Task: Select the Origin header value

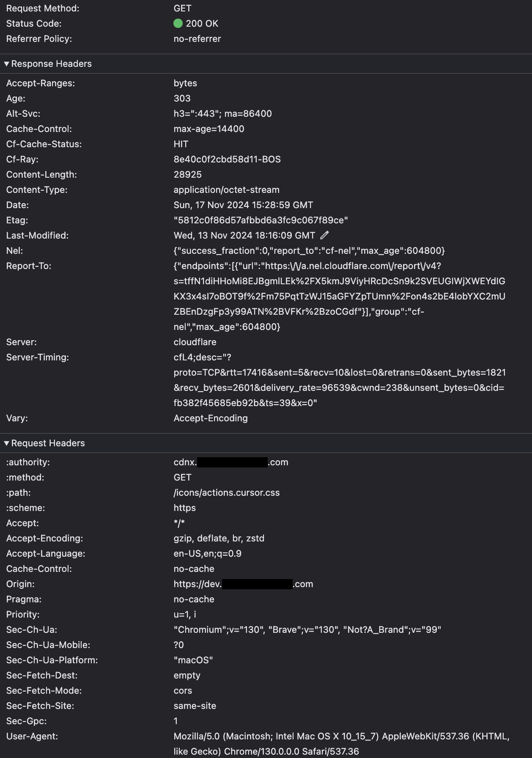Action: pos(244,584)
